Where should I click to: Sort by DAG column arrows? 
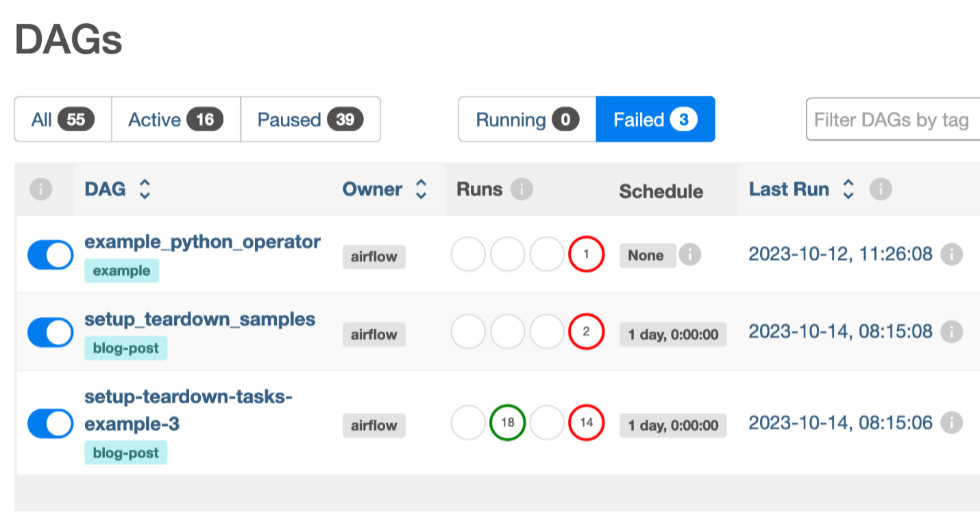point(144,189)
